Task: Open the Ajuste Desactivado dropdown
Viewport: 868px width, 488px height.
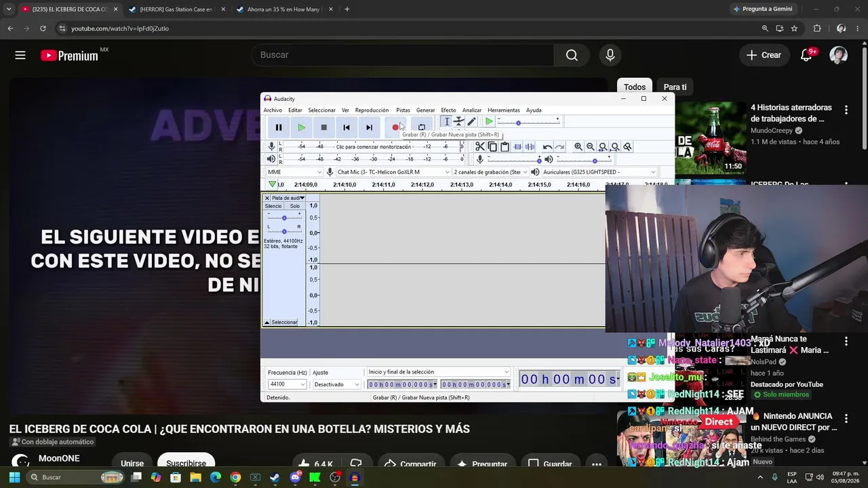Action: [336, 384]
